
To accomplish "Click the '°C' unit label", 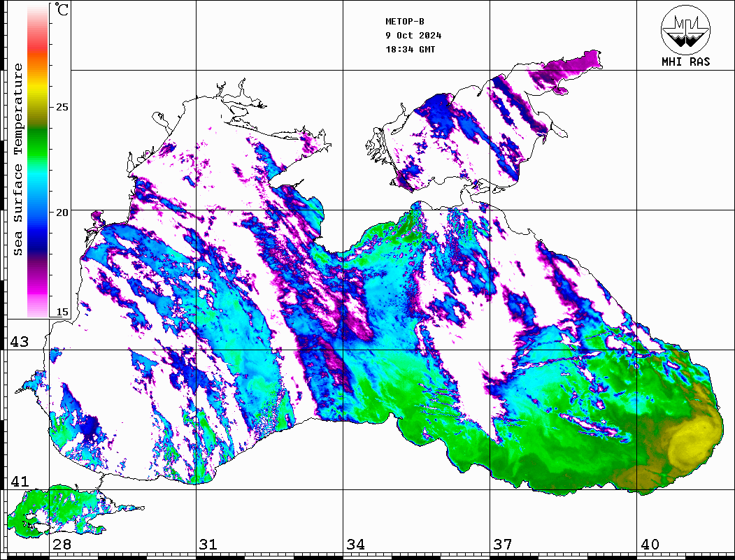I will 62,9.
